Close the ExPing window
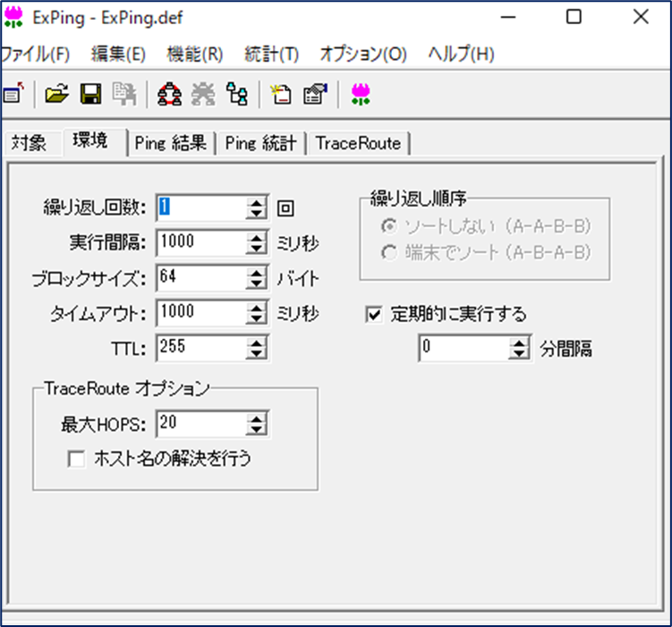This screenshot has width=672, height=627. (x=642, y=17)
